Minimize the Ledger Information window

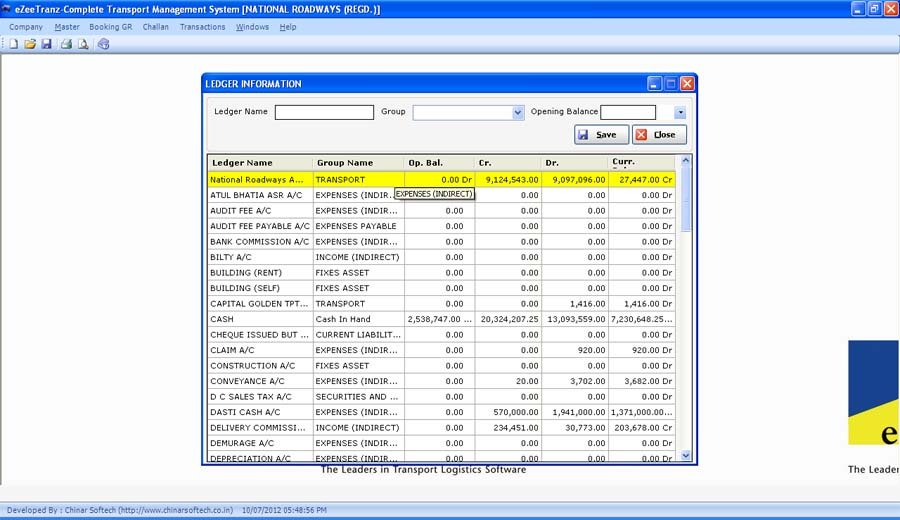point(654,84)
